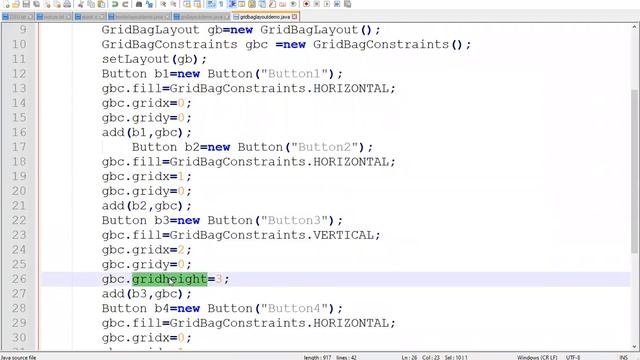Click setLayout(gb); on line 11

(154, 59)
